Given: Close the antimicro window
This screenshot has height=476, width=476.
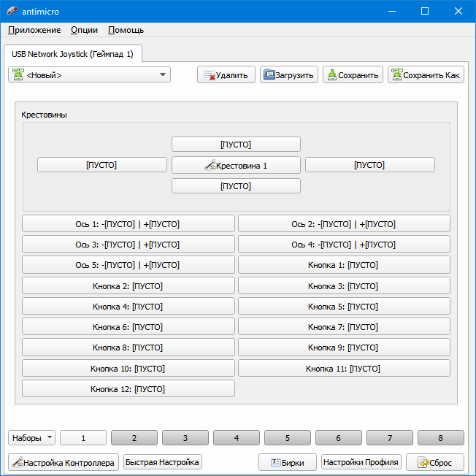Looking at the screenshot, I should [458, 11].
